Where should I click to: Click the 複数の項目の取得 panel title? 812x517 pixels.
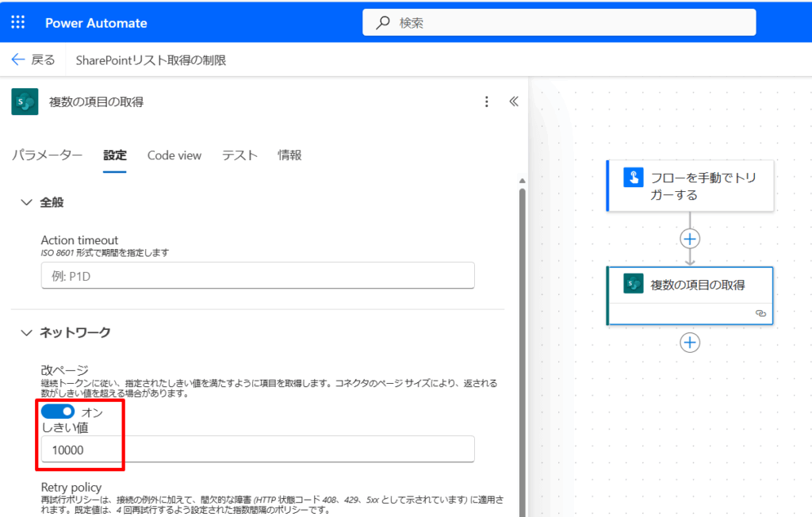tap(96, 102)
